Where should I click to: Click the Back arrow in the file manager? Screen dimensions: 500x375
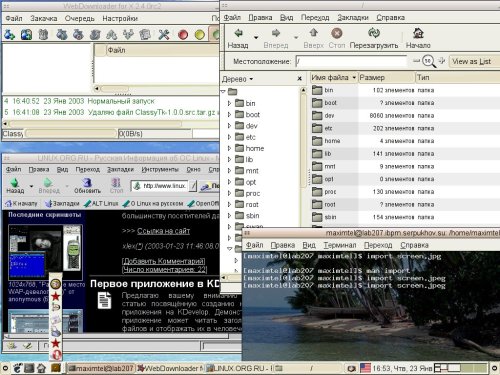(238, 33)
